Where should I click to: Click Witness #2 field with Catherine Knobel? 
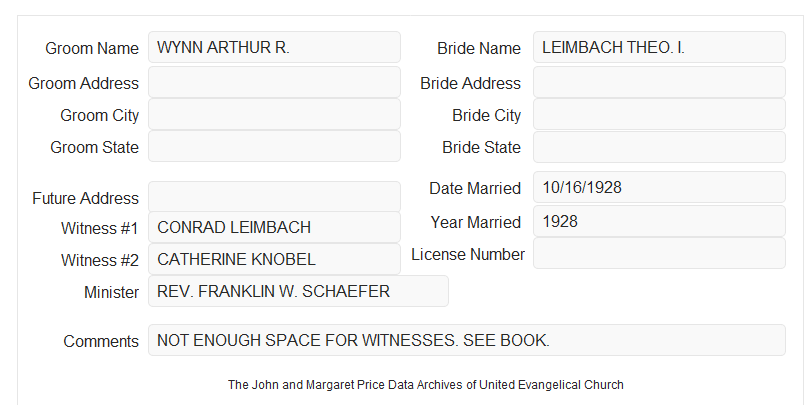coord(274,259)
